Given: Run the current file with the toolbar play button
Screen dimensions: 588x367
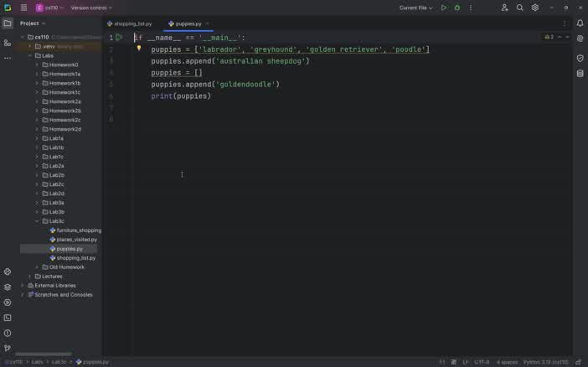Looking at the screenshot, I should [x=444, y=8].
